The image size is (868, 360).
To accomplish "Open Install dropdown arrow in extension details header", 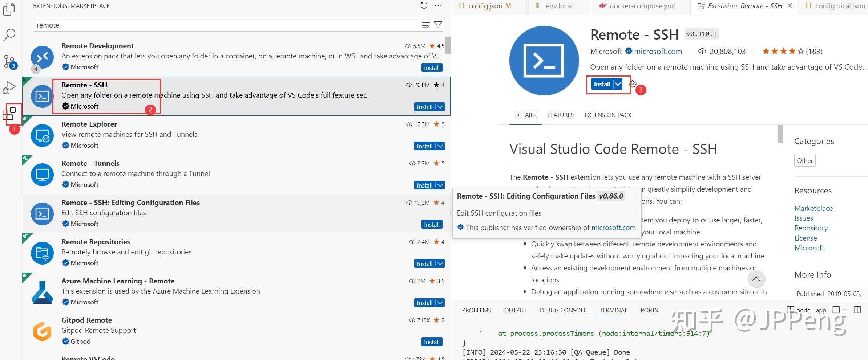I will tap(618, 84).
